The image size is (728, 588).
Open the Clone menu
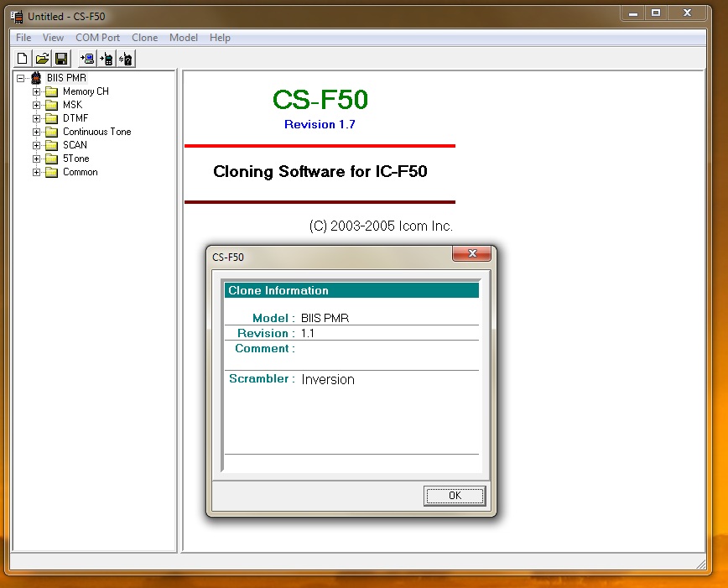144,38
